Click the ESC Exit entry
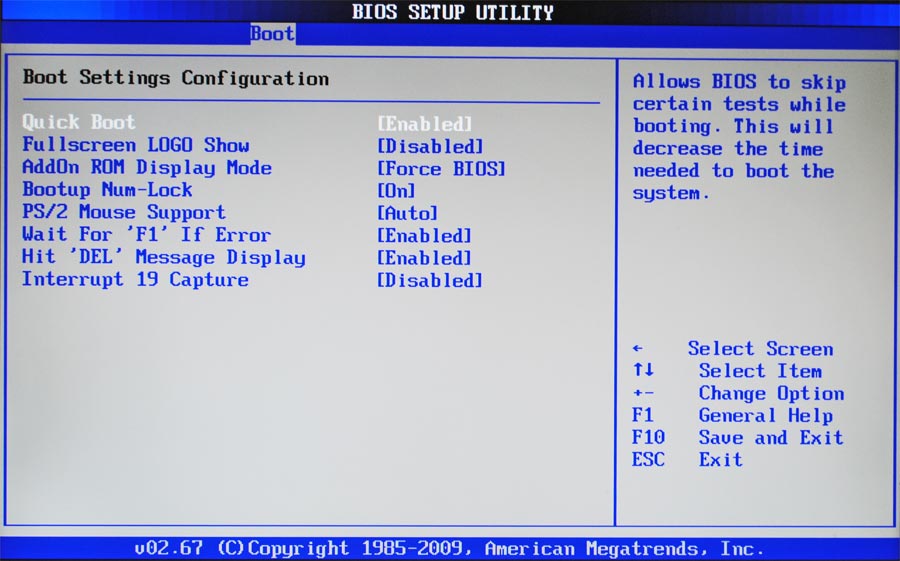 (687, 460)
